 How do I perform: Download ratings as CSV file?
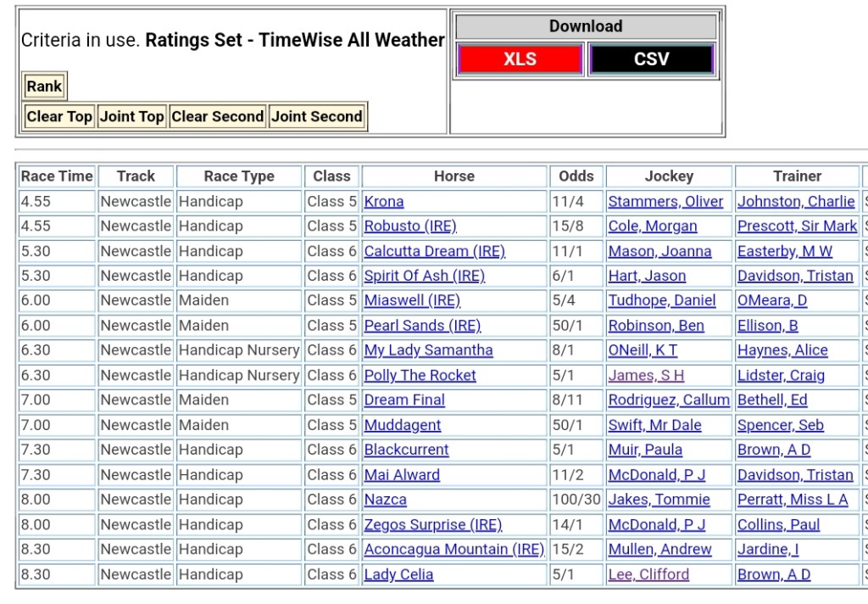pyautogui.click(x=651, y=59)
